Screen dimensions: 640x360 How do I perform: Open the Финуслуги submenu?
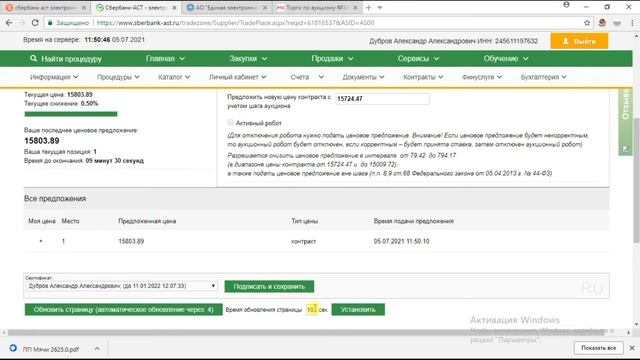point(482,77)
